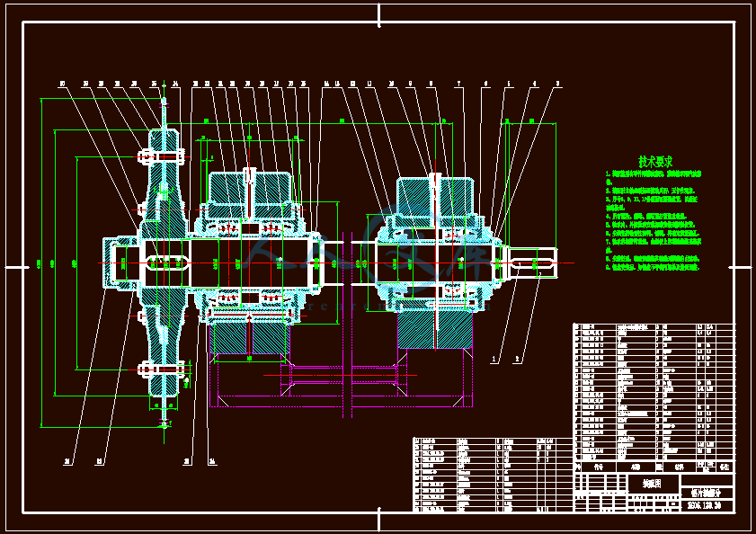Select part balloon number 7 label

[x=459, y=84]
